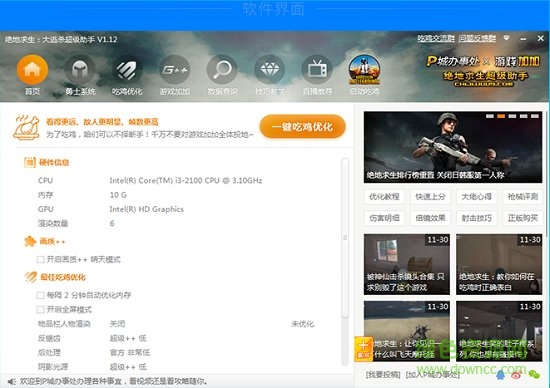Select the 枪械评测 tag
Viewport: 550px width, 388px height.
(x=523, y=196)
